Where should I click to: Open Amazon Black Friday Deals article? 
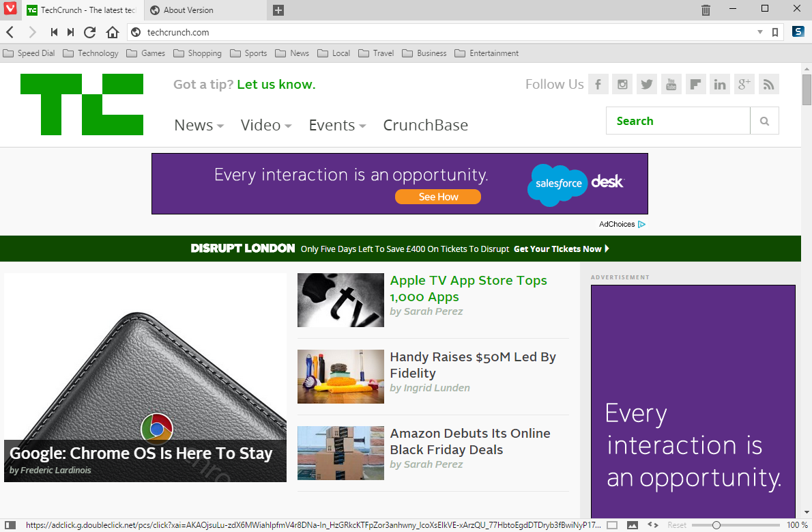[470, 441]
